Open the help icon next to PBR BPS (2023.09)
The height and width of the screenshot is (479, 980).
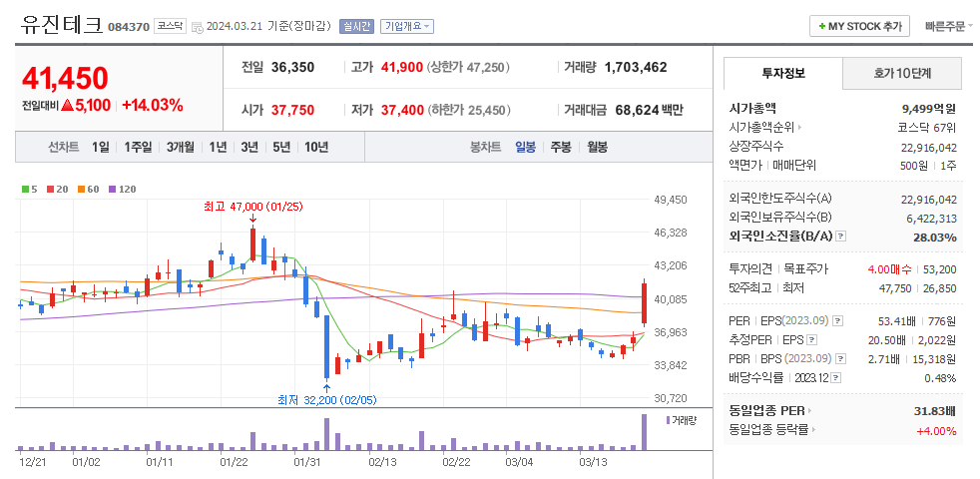pos(838,359)
